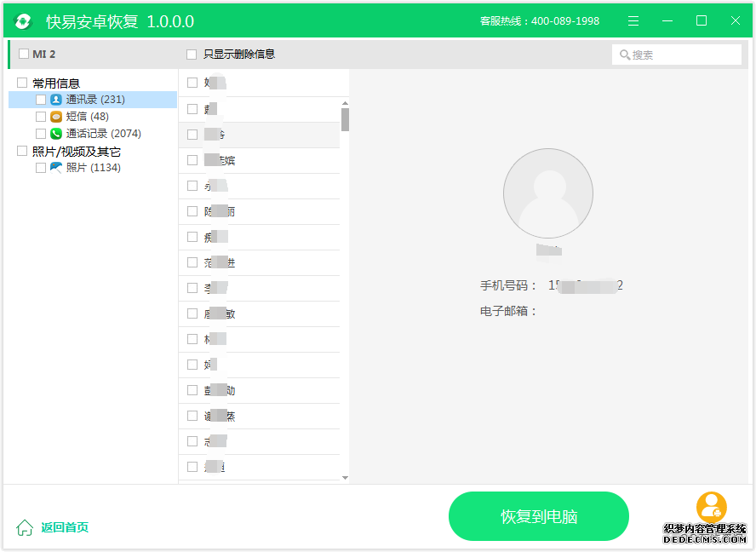Click the home icon at bottom left
Viewport: 756px width, 552px height.
(x=25, y=527)
